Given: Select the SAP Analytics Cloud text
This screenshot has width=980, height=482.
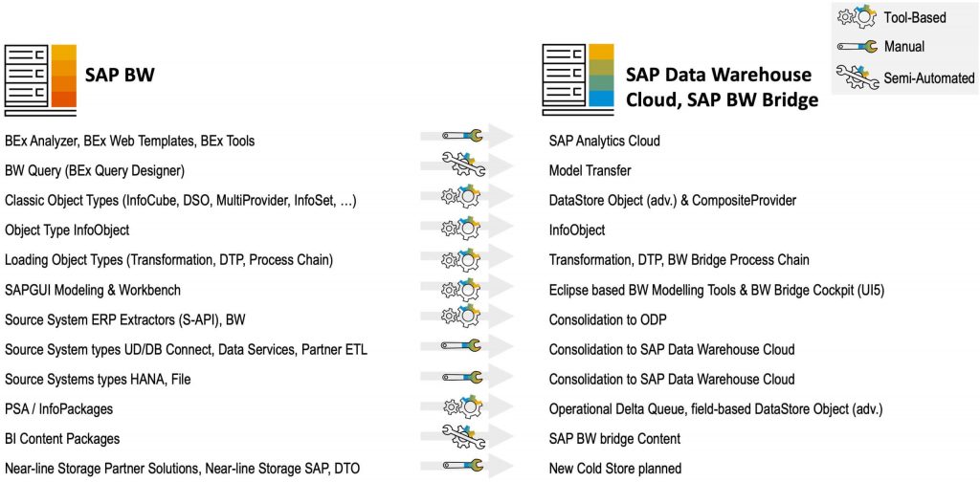Looking at the screenshot, I should click(605, 142).
